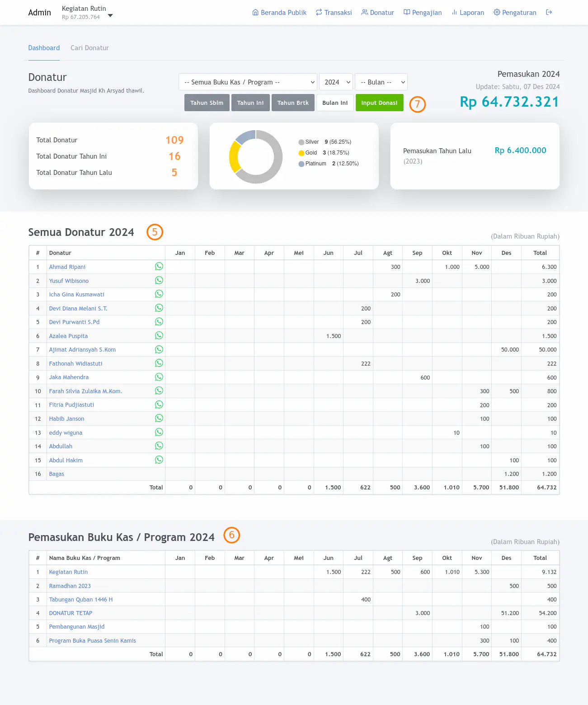588x705 pixels.
Task: Open WhatsApp chat for Abdullah
Action: click(159, 446)
